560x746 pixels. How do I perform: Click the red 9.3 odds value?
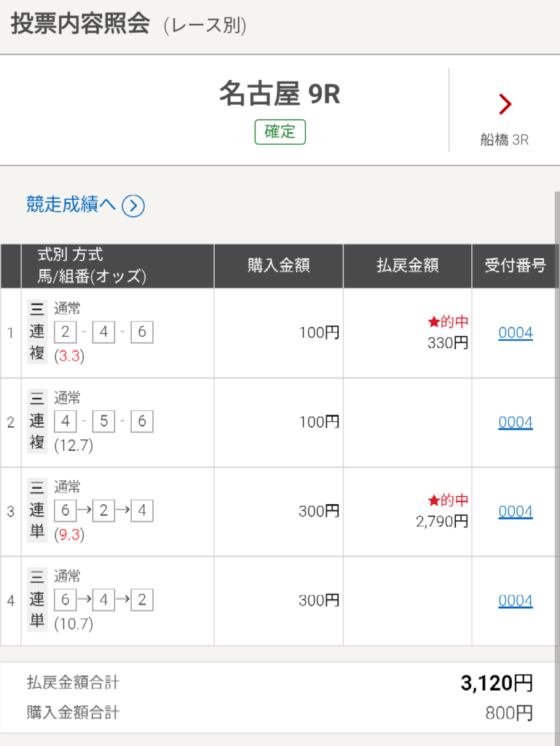tap(69, 535)
